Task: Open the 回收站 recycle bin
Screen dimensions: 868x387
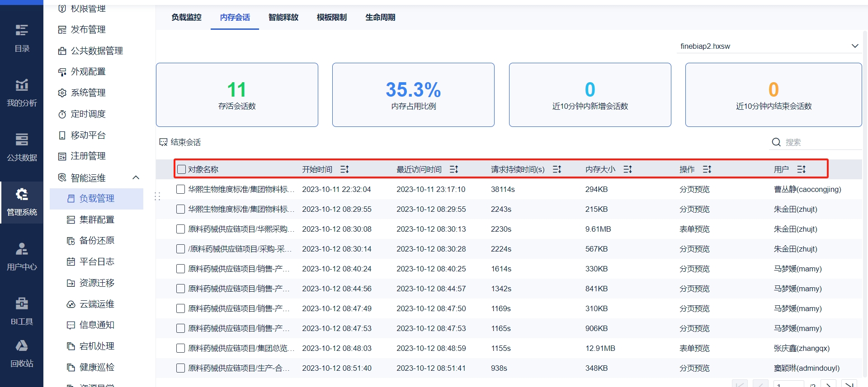Action: (22, 354)
